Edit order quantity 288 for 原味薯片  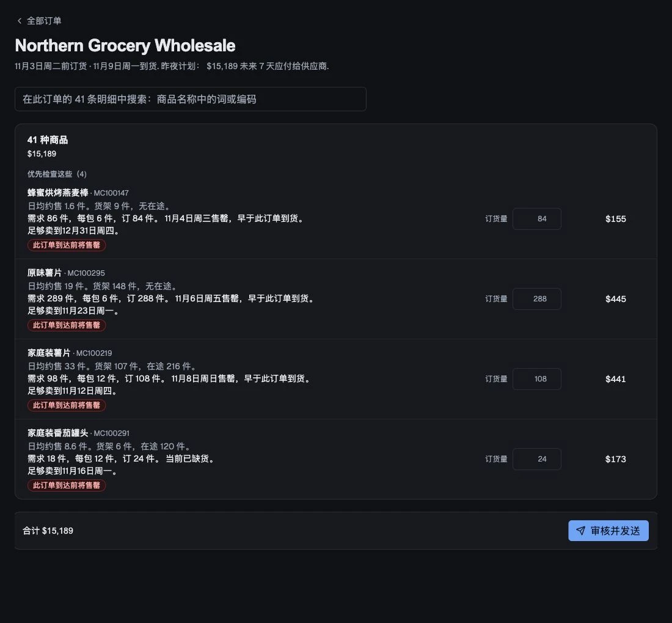536,299
